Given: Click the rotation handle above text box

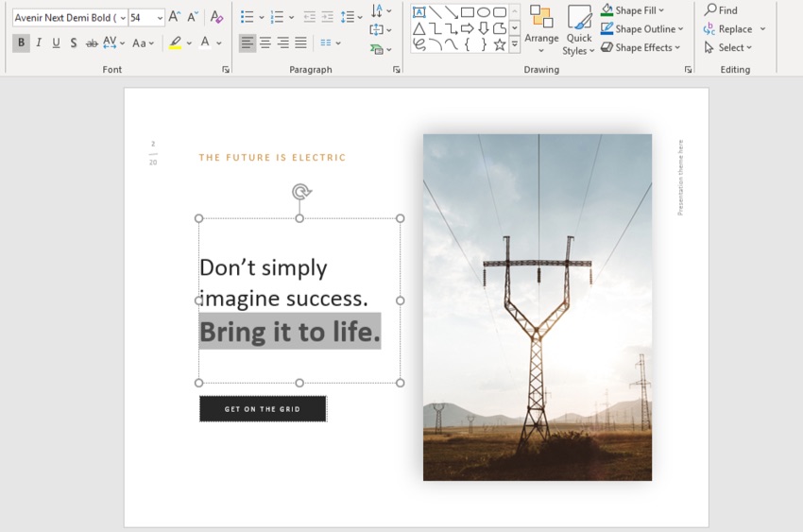Looking at the screenshot, I should (x=301, y=192).
